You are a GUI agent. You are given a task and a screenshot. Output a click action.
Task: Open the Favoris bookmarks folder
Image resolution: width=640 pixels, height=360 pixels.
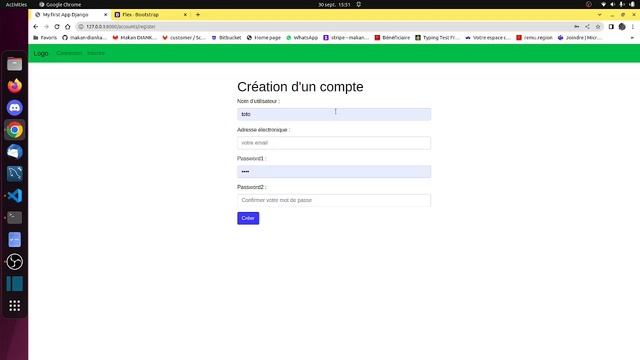tap(45, 38)
